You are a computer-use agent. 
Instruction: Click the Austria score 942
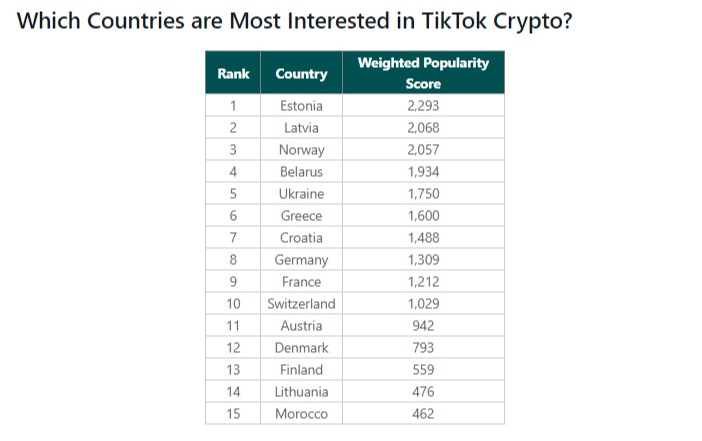[x=423, y=325]
